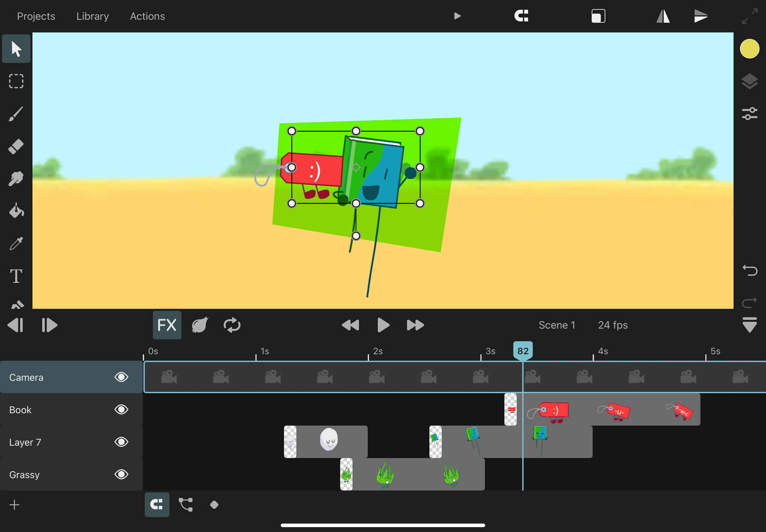Screen dimensions: 766x532
Task: Toggle visibility of Layer 7
Action: point(121,442)
